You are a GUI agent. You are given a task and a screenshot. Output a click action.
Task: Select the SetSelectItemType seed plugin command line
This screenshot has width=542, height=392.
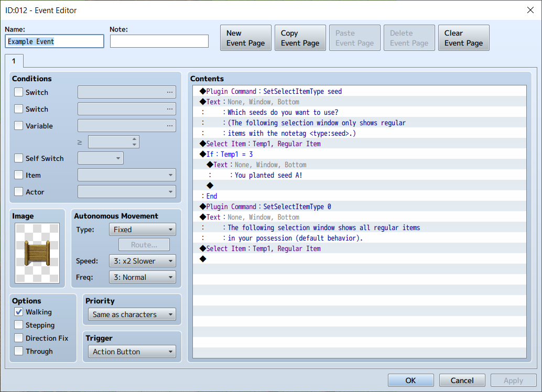[x=360, y=91]
